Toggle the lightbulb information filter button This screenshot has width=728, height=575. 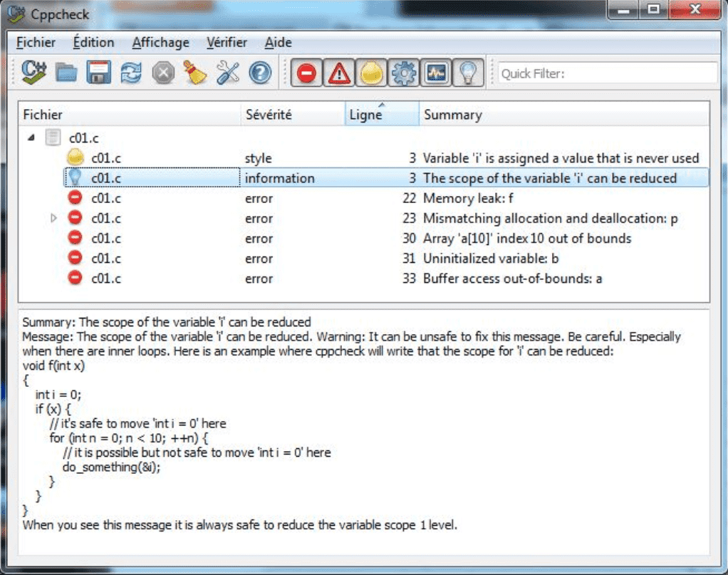pos(469,73)
